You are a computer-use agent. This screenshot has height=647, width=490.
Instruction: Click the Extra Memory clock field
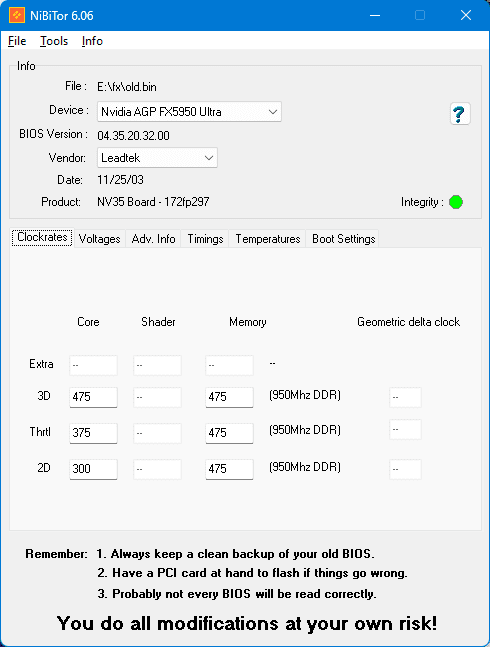coord(229,365)
